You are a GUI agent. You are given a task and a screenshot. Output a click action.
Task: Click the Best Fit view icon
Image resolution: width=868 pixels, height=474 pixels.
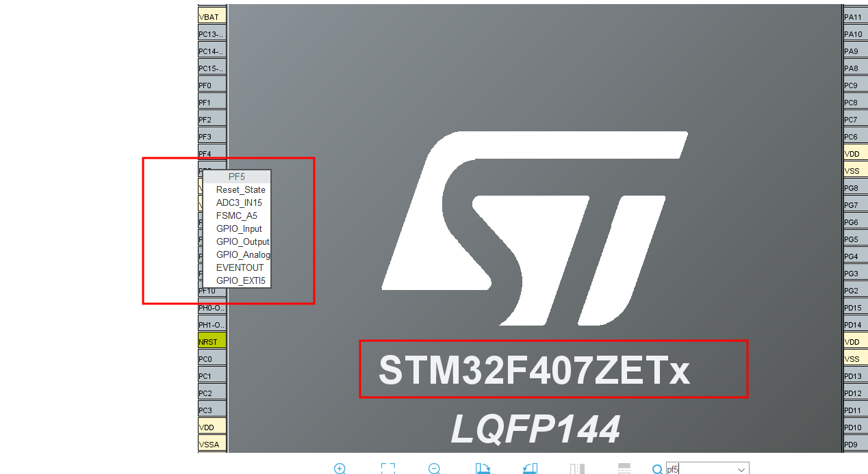[x=388, y=469]
